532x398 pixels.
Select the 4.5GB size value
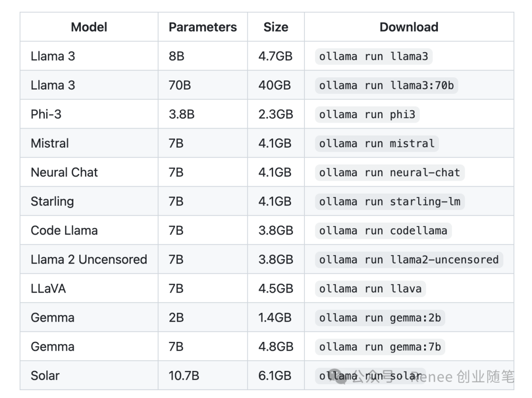[276, 289]
